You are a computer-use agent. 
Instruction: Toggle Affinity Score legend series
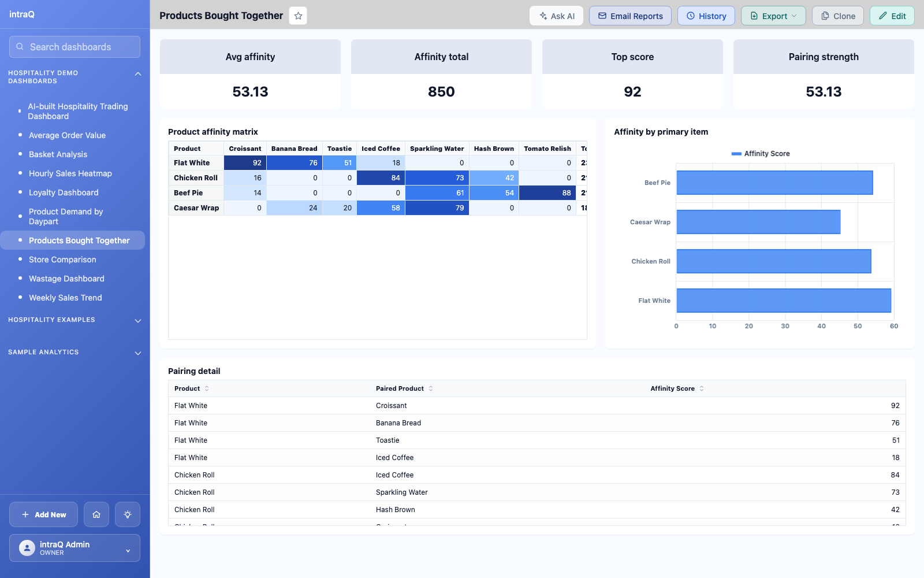pos(760,154)
